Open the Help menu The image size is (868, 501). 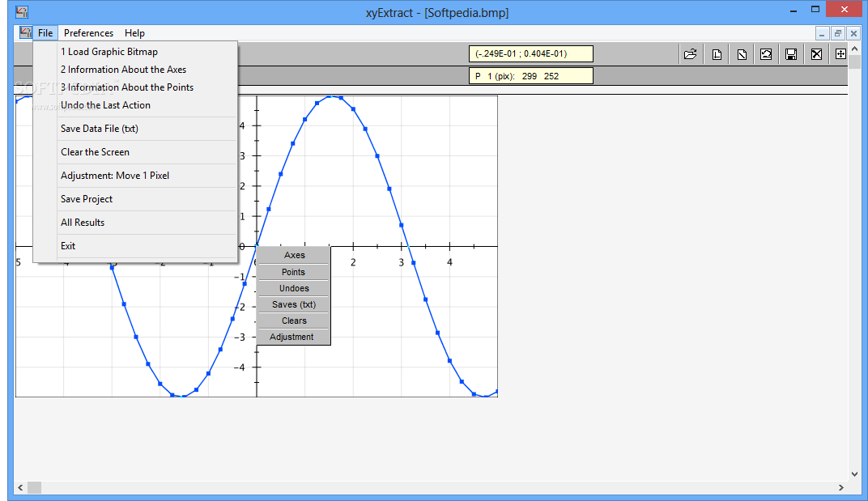(x=134, y=33)
